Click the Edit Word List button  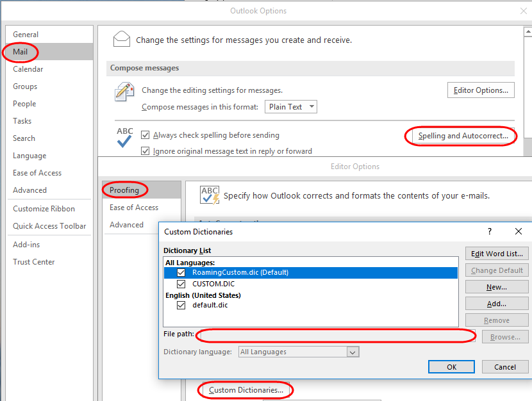pos(497,254)
